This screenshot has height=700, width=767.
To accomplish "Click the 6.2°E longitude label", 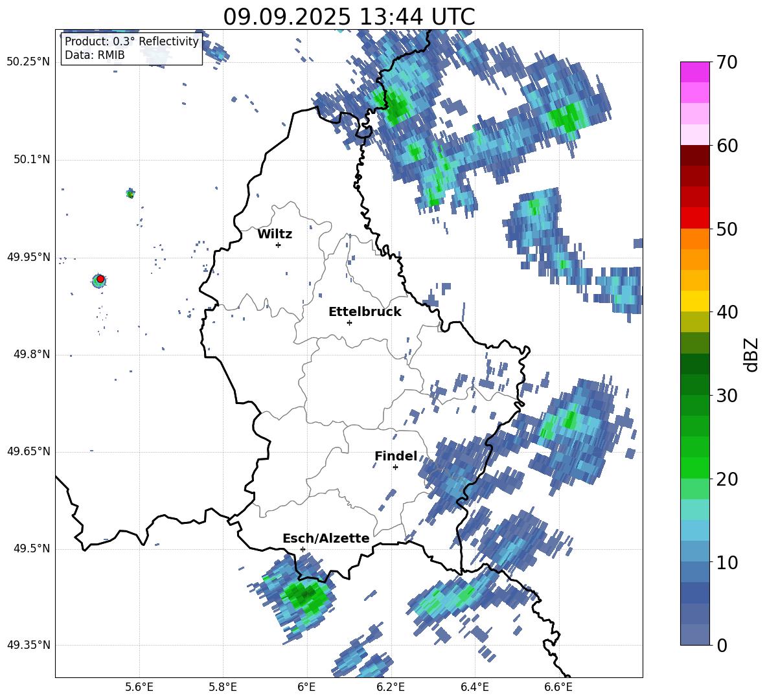I will [x=391, y=687].
